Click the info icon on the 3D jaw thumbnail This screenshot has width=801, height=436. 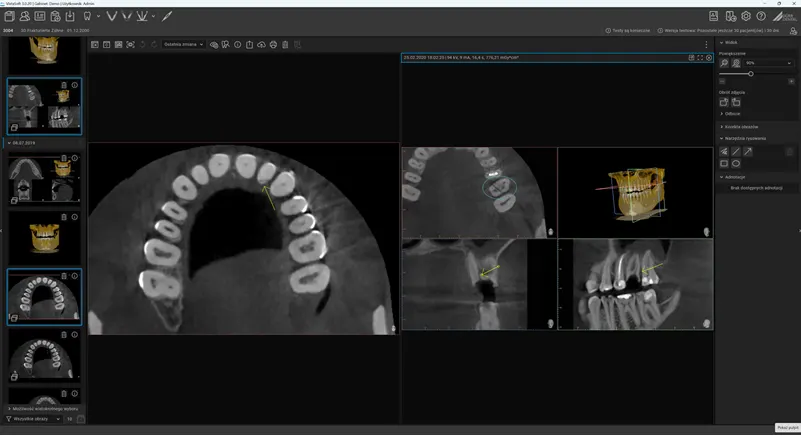point(75,217)
